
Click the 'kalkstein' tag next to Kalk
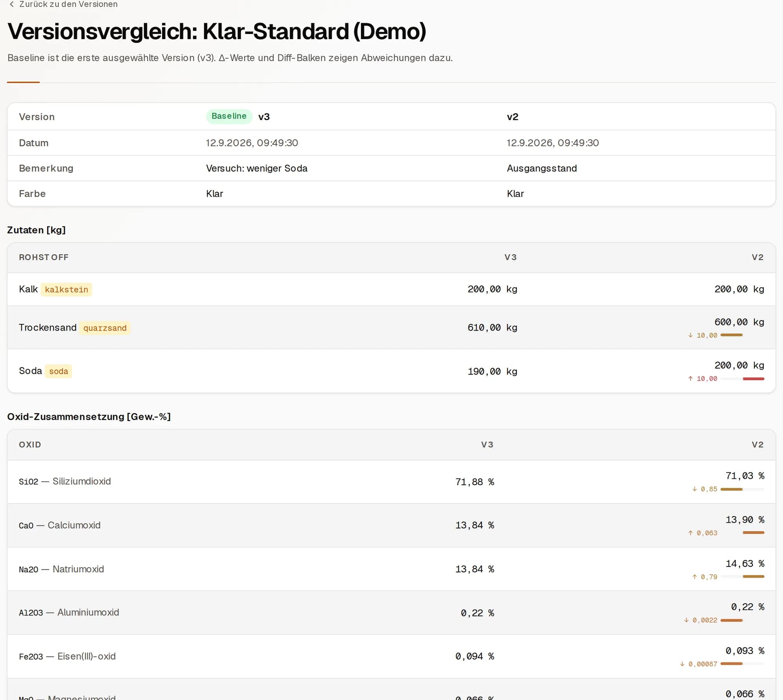[67, 290]
